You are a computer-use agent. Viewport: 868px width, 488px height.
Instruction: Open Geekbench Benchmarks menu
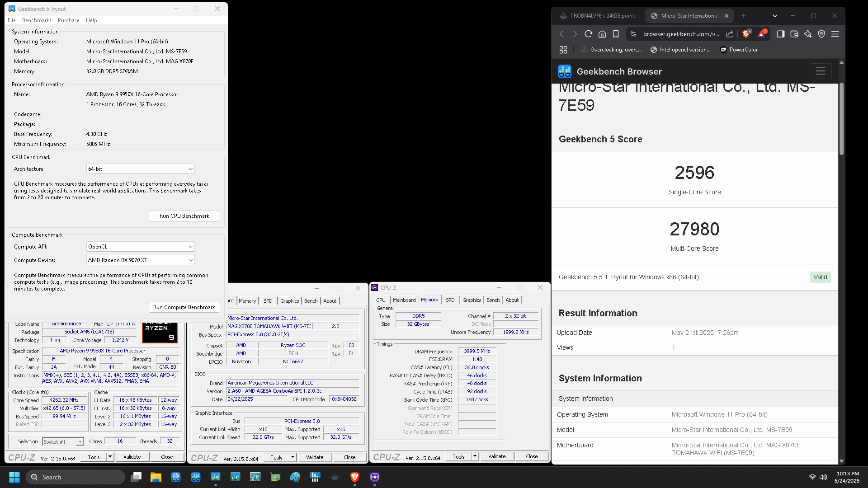[x=37, y=20]
